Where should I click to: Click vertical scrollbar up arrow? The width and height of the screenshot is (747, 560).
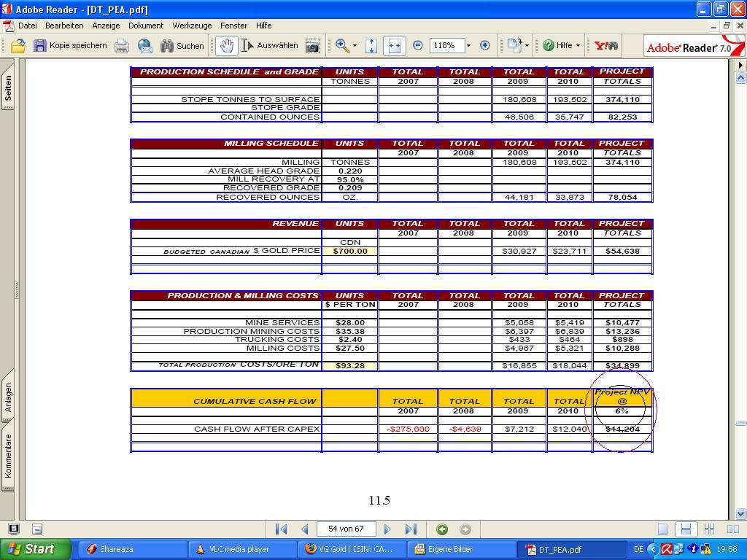point(741,77)
